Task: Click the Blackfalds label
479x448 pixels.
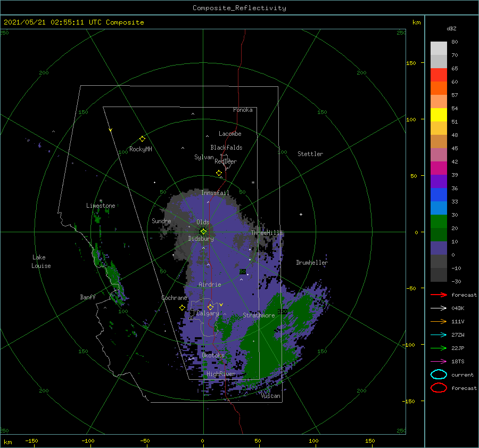Action: click(226, 148)
